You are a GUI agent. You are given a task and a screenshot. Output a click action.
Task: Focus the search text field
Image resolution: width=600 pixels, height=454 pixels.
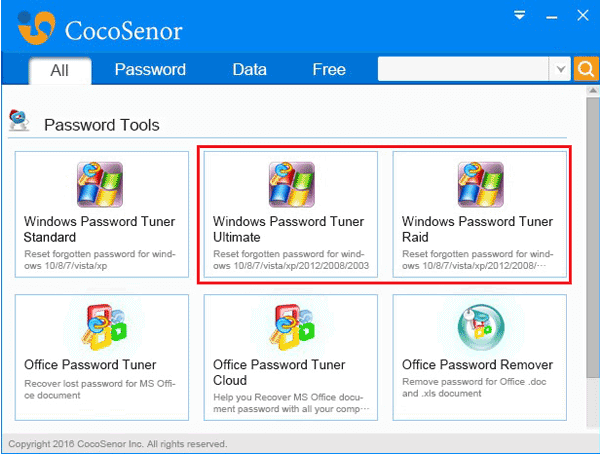pyautogui.click(x=463, y=69)
